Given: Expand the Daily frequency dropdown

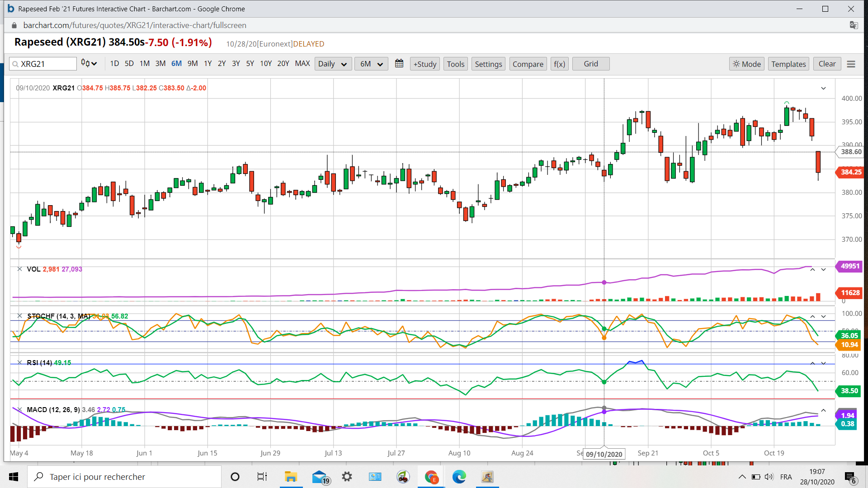Looking at the screenshot, I should pos(332,64).
